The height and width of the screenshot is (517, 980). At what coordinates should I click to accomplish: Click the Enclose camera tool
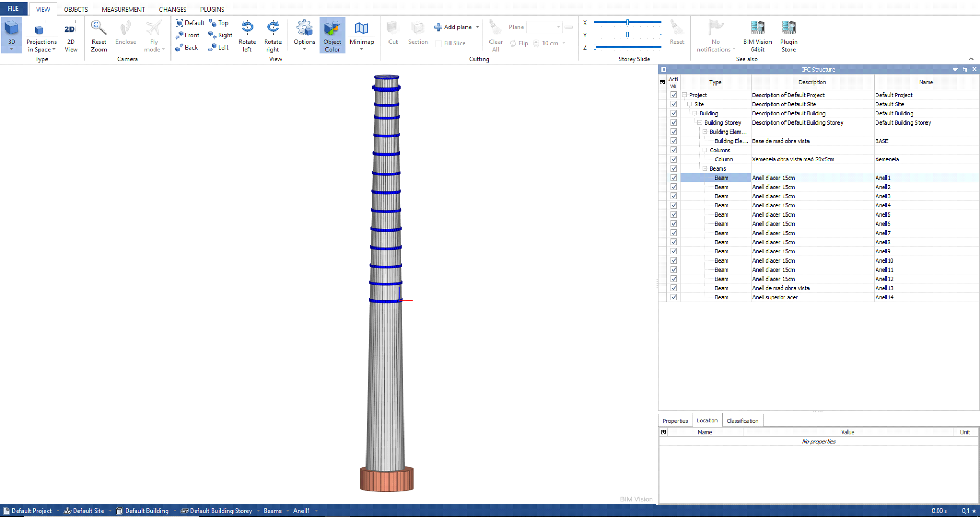tap(126, 33)
